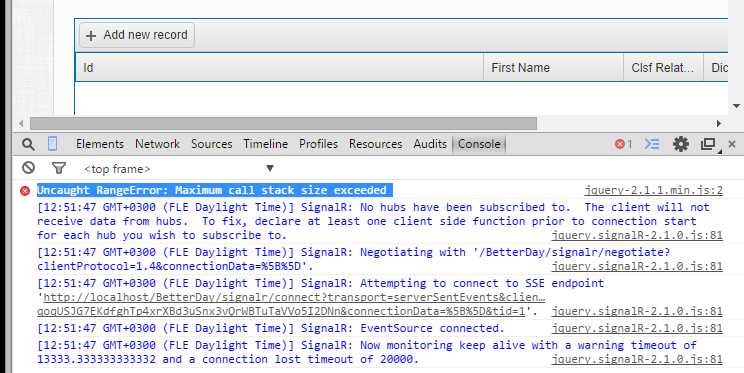
Task: Select the Console tab
Action: [x=479, y=144]
